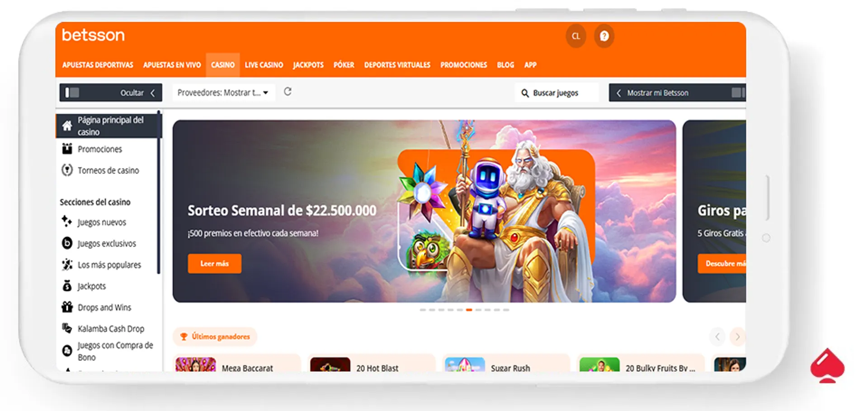Open the Promociones menu item
Screen dimensions: 868x411
click(464, 65)
